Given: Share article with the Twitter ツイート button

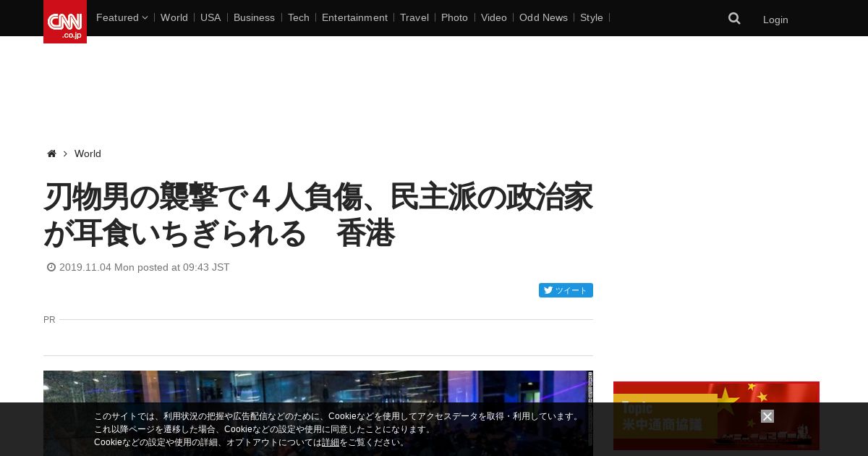Looking at the screenshot, I should point(566,290).
